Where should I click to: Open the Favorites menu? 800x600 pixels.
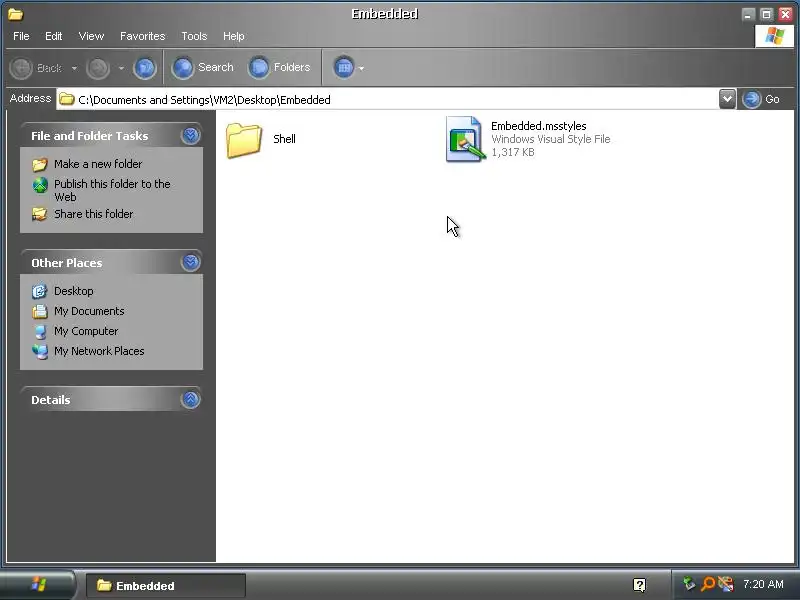pyautogui.click(x=142, y=36)
